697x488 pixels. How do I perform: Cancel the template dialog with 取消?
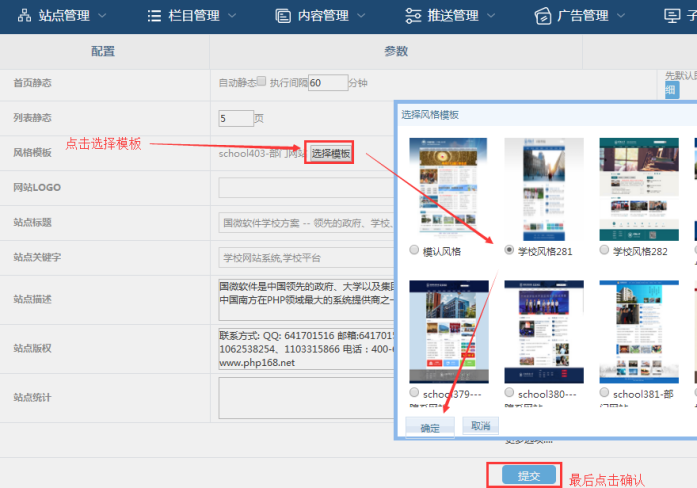[480, 426]
